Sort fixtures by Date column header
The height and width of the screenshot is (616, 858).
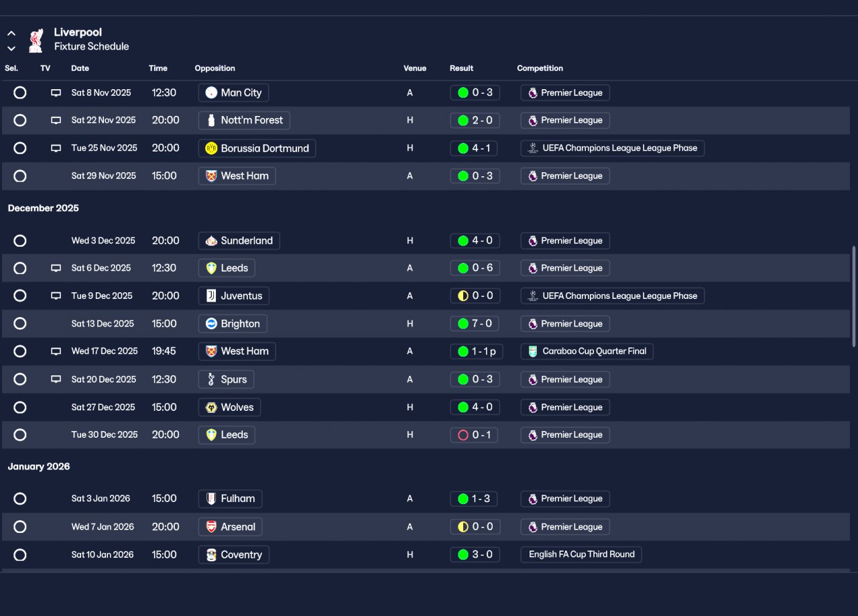tap(80, 68)
